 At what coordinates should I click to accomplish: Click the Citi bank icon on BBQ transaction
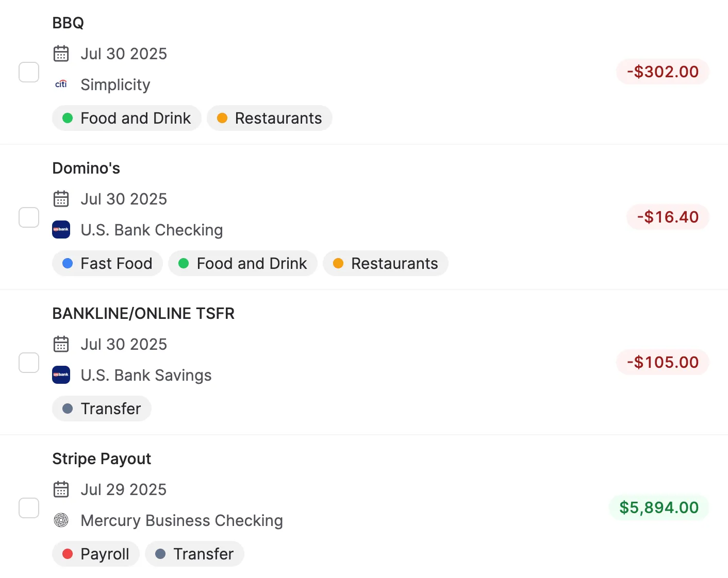pos(61,84)
